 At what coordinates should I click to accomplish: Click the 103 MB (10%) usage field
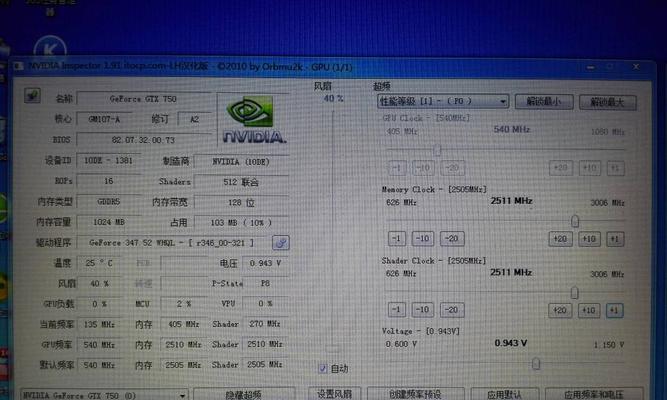[x=241, y=223]
